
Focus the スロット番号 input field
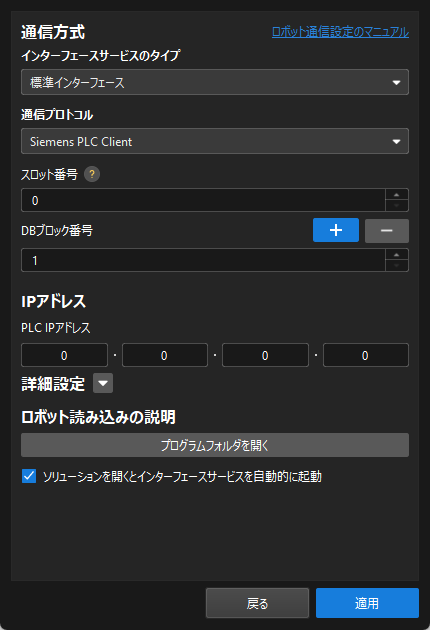(203, 200)
